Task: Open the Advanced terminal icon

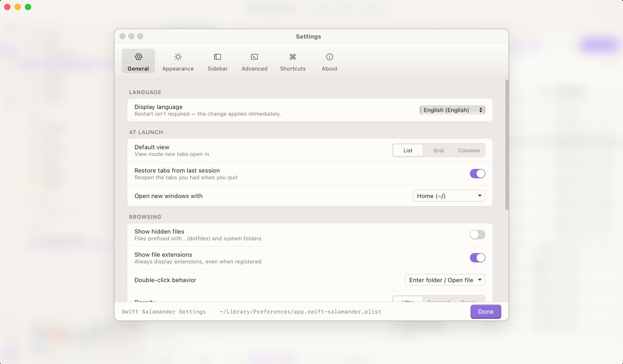Action: (x=254, y=57)
